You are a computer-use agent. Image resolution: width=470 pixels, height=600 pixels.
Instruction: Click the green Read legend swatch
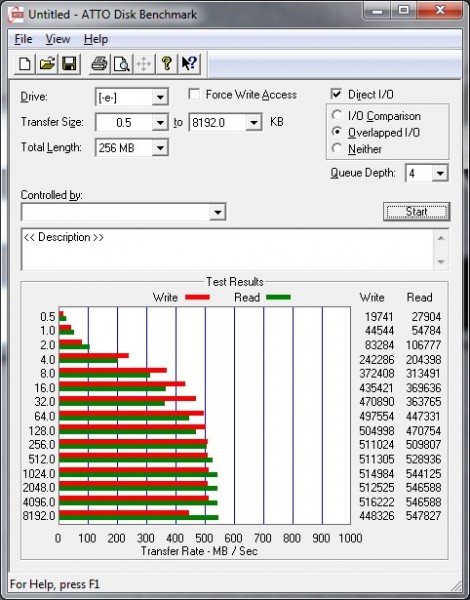(278, 297)
